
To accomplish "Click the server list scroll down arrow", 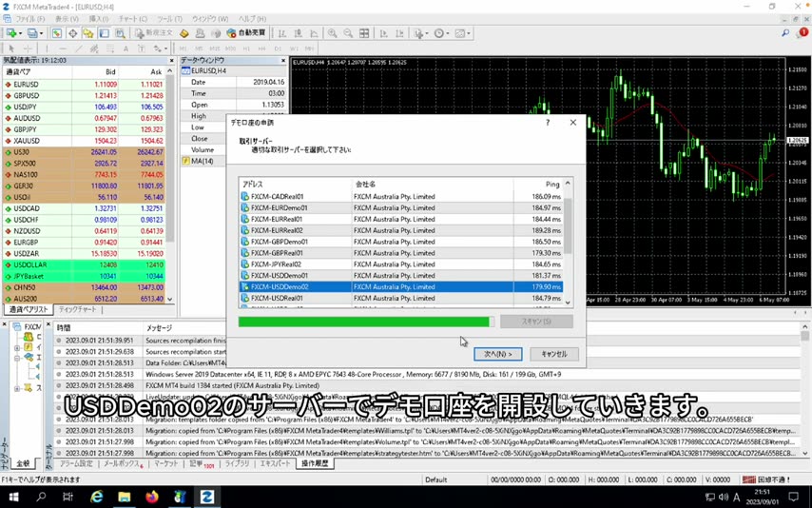I will [x=568, y=303].
